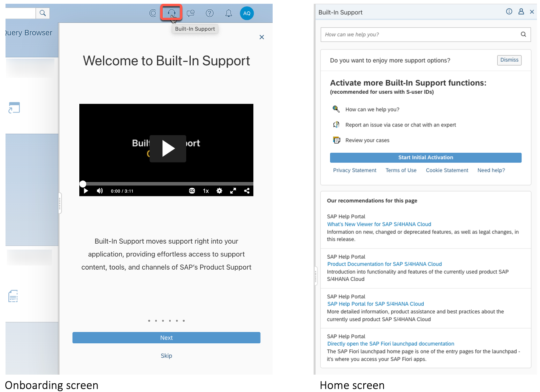Click the document tile icon on launchpad
The width and height of the screenshot is (540, 392).
click(x=13, y=296)
